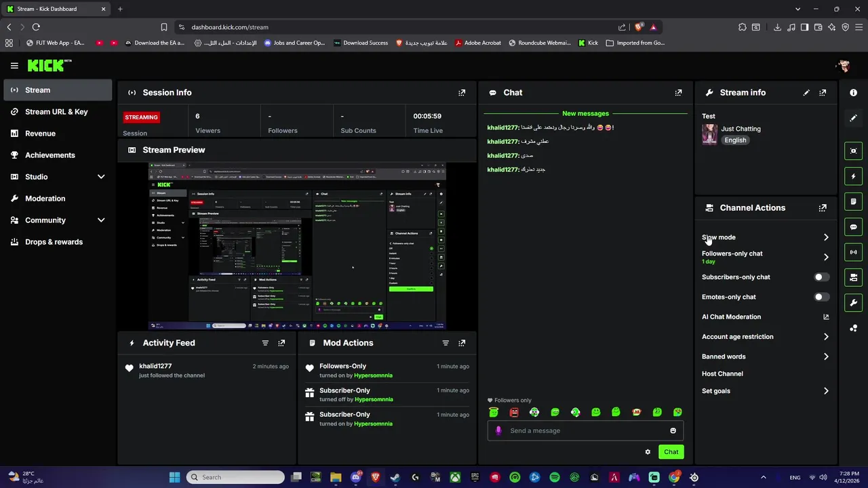
Task: Pop out the Mod Actions panel
Action: (x=462, y=343)
